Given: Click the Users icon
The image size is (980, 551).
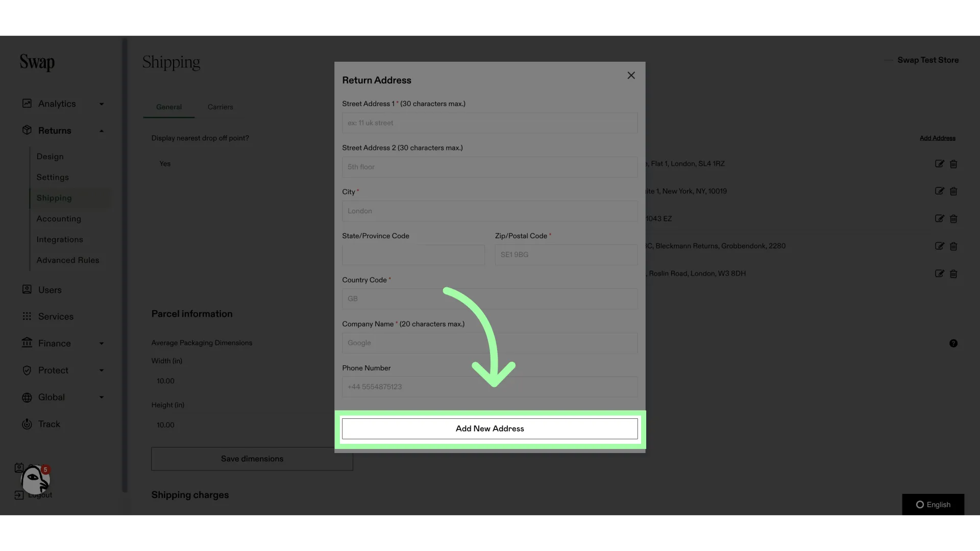Looking at the screenshot, I should 27,289.
